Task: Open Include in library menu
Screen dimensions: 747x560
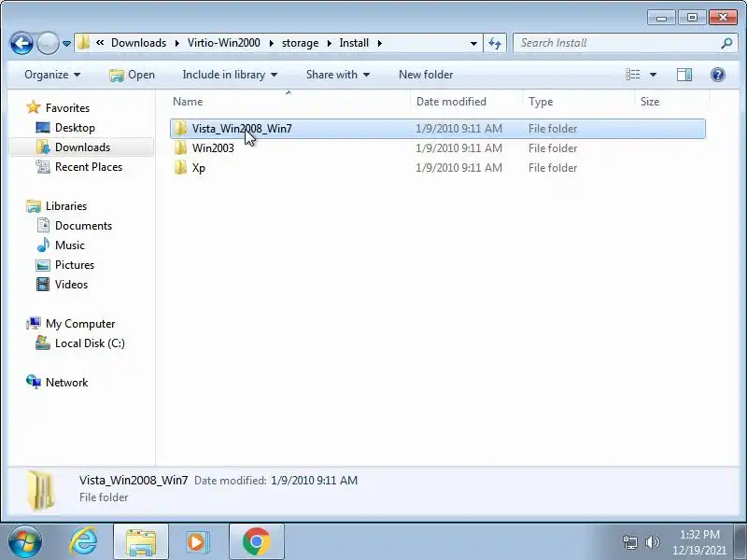Action: [x=230, y=75]
